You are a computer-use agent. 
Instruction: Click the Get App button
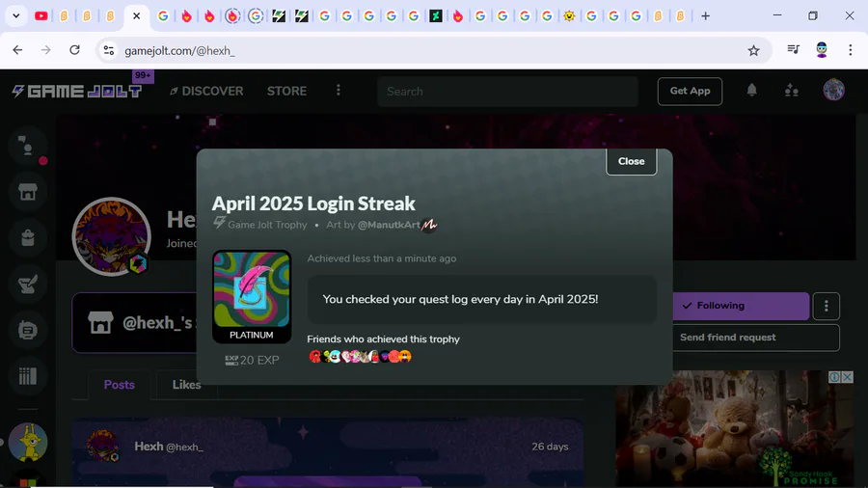[x=690, y=91]
